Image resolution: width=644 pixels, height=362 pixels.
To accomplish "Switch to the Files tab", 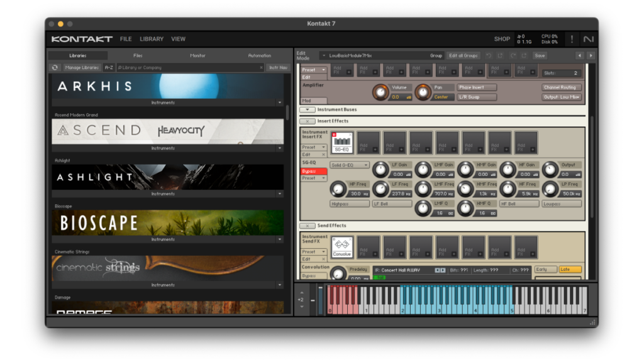I will coord(138,55).
